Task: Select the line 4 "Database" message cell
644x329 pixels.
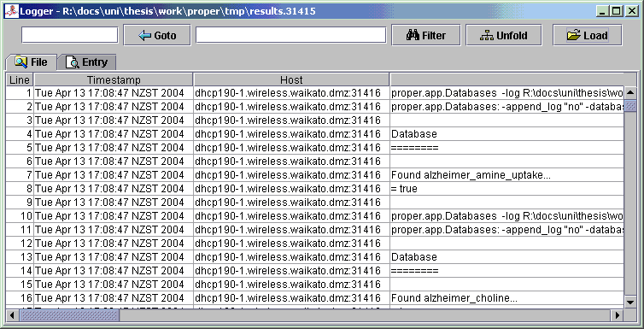Action: (x=506, y=134)
